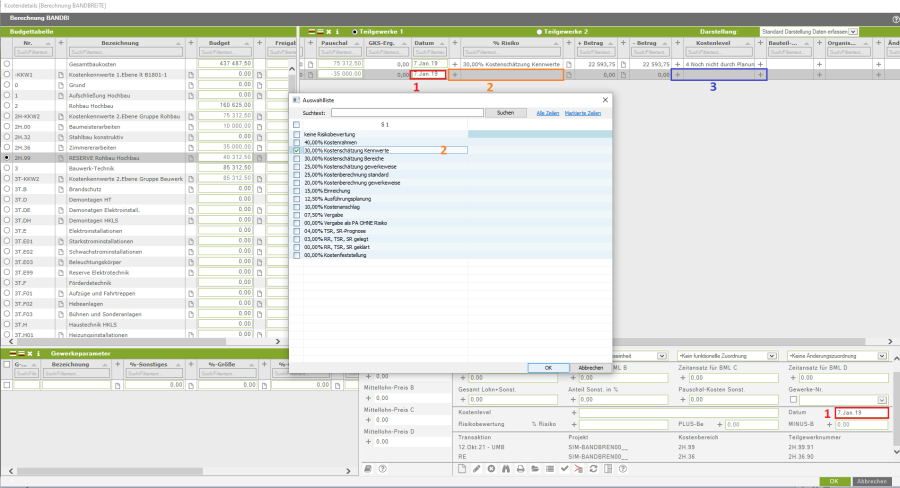Click the help icon in top-right corner

pyautogui.click(x=894, y=19)
